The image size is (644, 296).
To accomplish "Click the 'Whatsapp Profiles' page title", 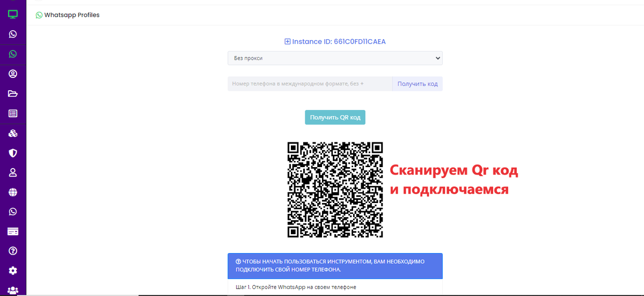I will point(72,15).
